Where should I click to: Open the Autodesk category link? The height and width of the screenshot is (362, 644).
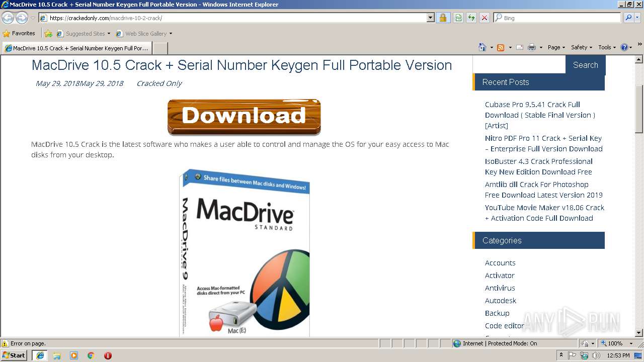501,301
